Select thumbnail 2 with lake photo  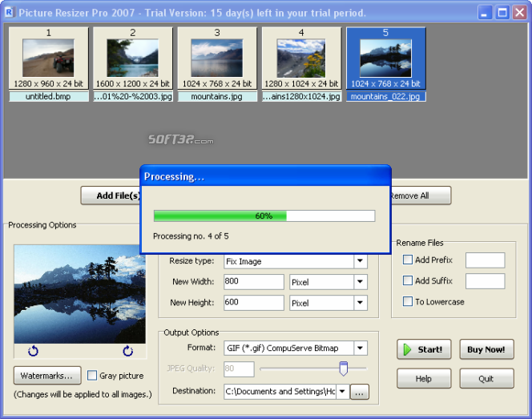[133, 58]
